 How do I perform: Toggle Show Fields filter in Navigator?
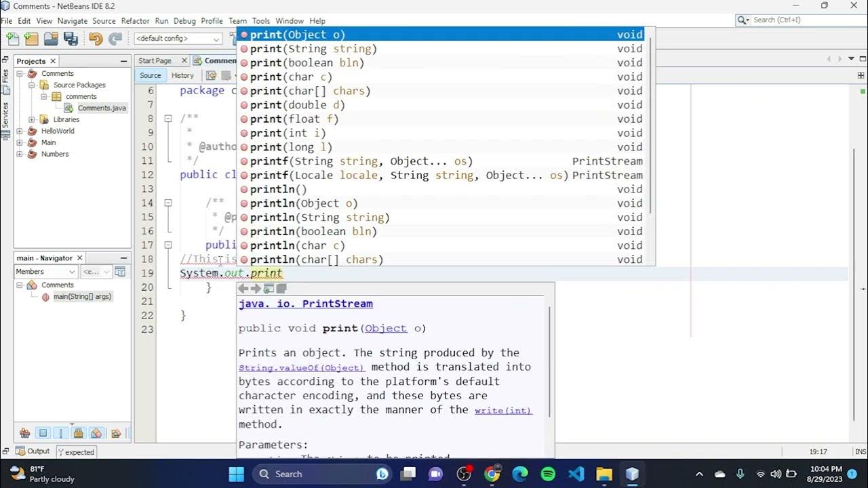pyautogui.click(x=43, y=433)
